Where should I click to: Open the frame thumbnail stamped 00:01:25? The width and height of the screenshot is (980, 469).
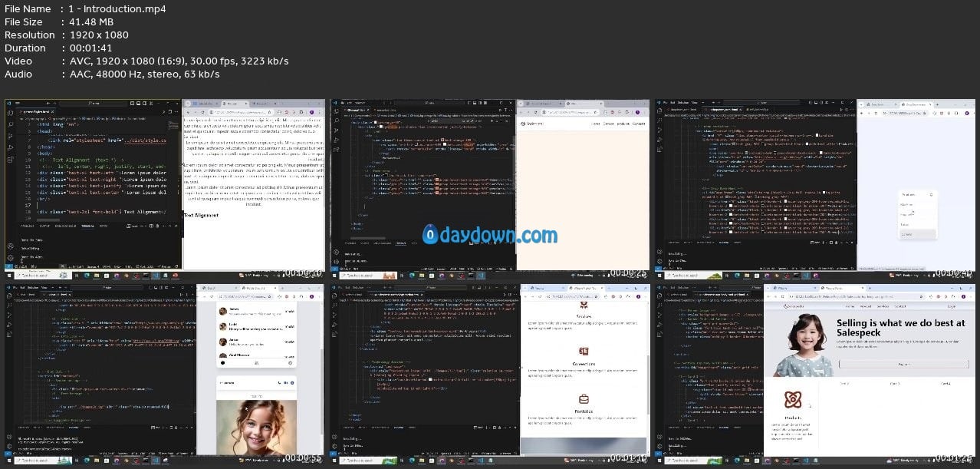[x=814, y=374]
